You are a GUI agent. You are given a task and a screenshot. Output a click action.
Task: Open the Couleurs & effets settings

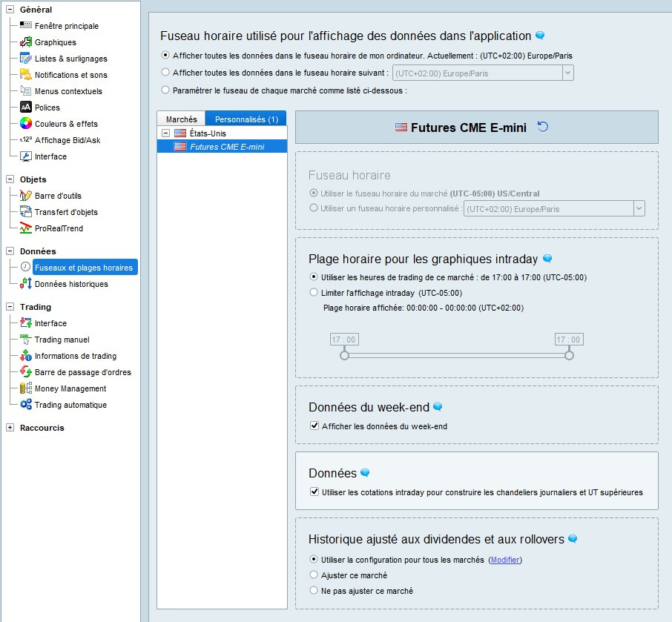tap(67, 124)
